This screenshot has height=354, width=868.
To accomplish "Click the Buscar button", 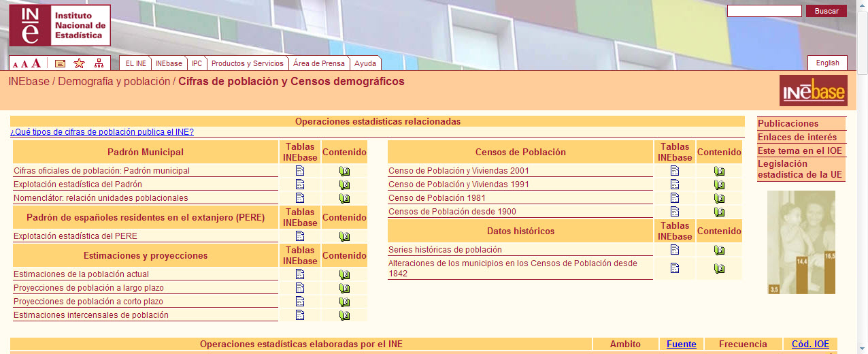I will point(827,11).
